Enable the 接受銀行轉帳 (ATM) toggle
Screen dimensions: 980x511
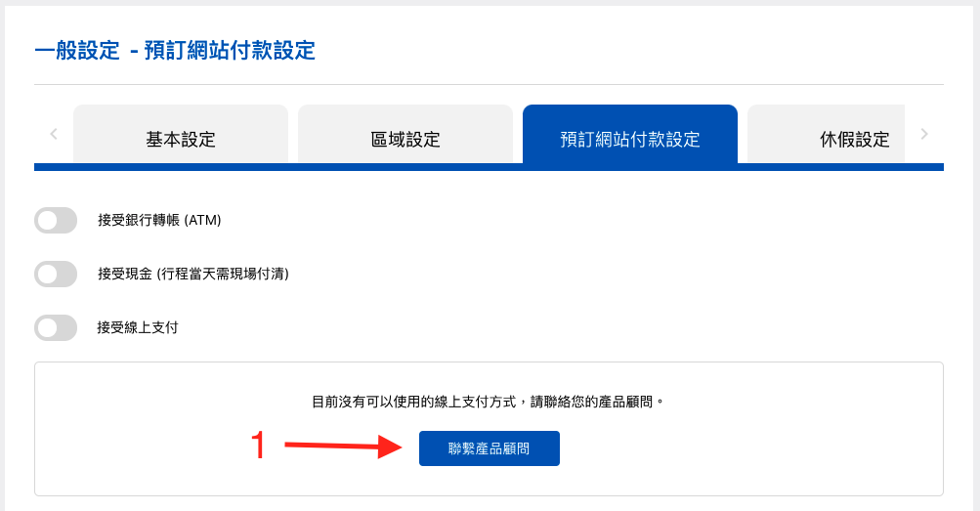(56, 221)
